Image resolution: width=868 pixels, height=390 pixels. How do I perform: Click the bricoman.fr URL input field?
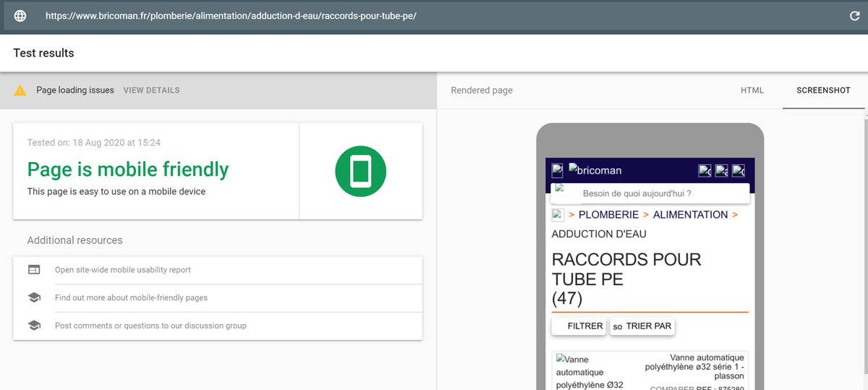(x=434, y=16)
